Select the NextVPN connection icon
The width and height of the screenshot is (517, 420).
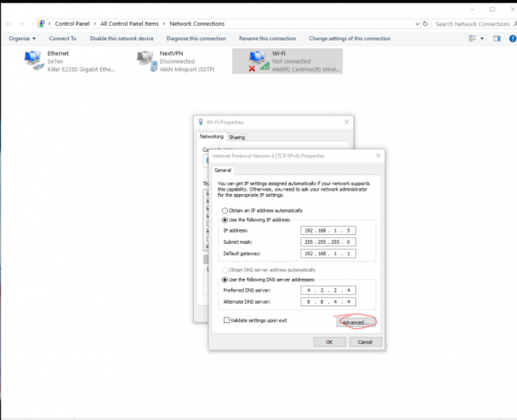[145, 61]
